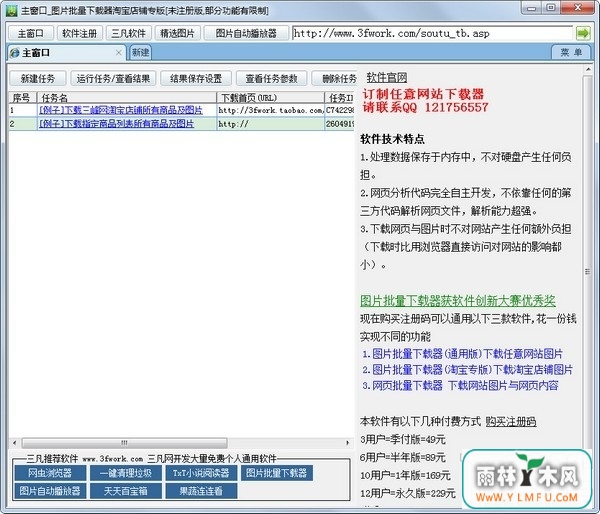
Task: Open link 图片批量下载器(淘宝专版)
Action: click(x=467, y=370)
